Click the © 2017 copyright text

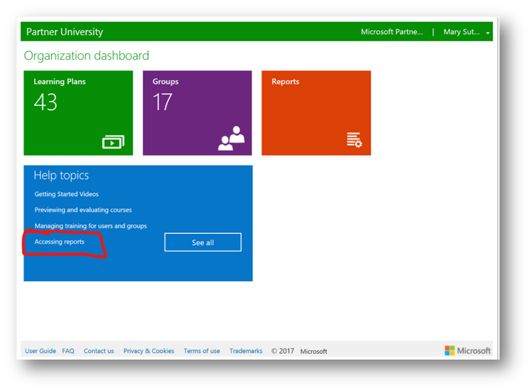point(283,351)
